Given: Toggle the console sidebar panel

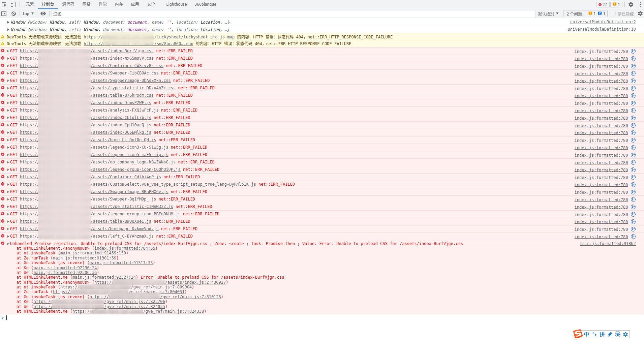Looking at the screenshot, I should tap(4, 14).
